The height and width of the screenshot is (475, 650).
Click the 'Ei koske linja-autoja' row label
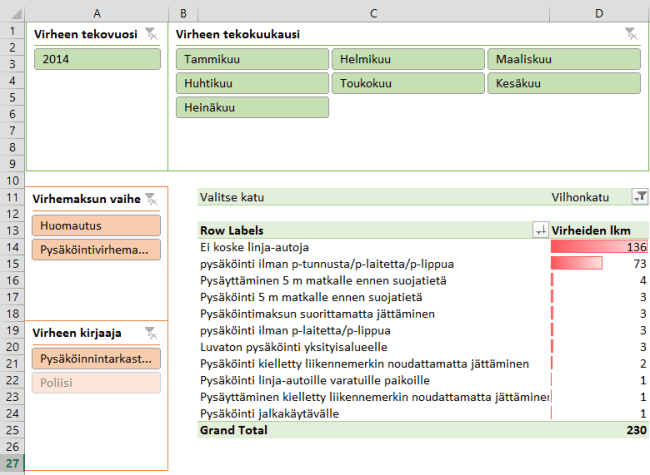(256, 247)
